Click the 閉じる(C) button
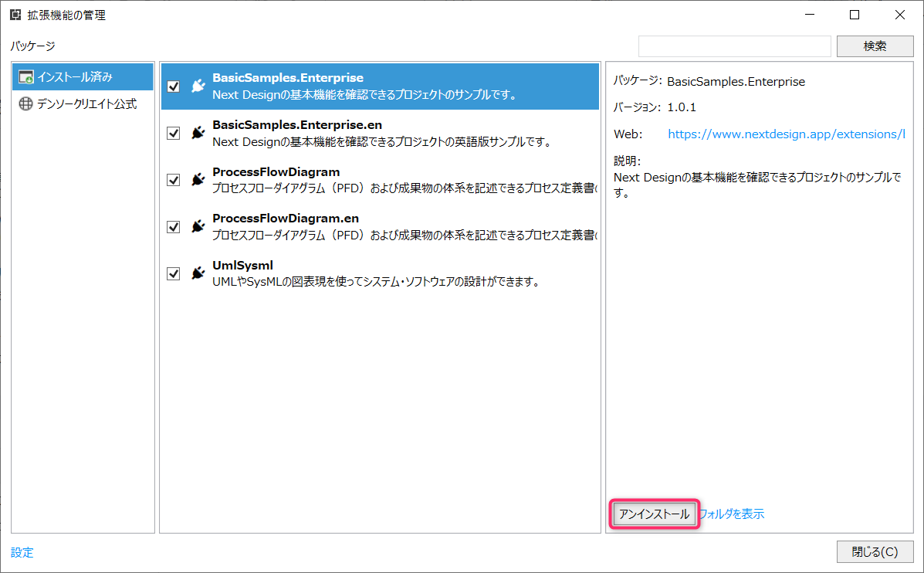 coord(875,552)
